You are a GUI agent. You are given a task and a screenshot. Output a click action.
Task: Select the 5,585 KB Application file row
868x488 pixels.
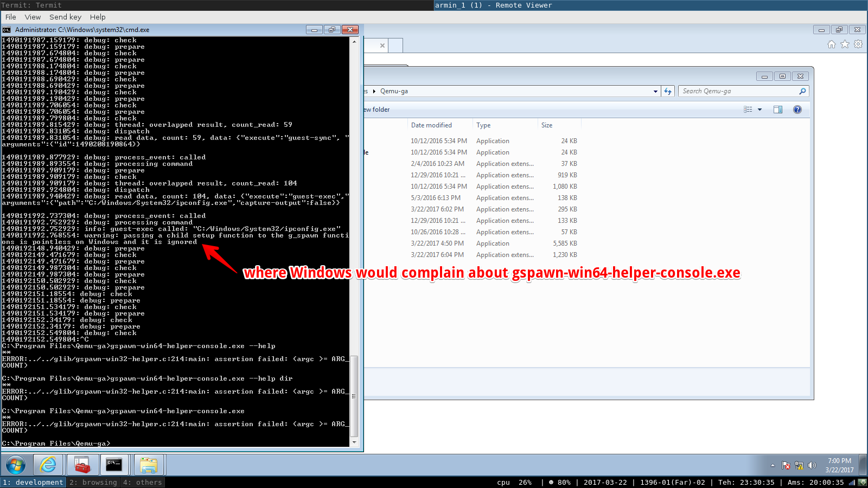click(x=471, y=243)
